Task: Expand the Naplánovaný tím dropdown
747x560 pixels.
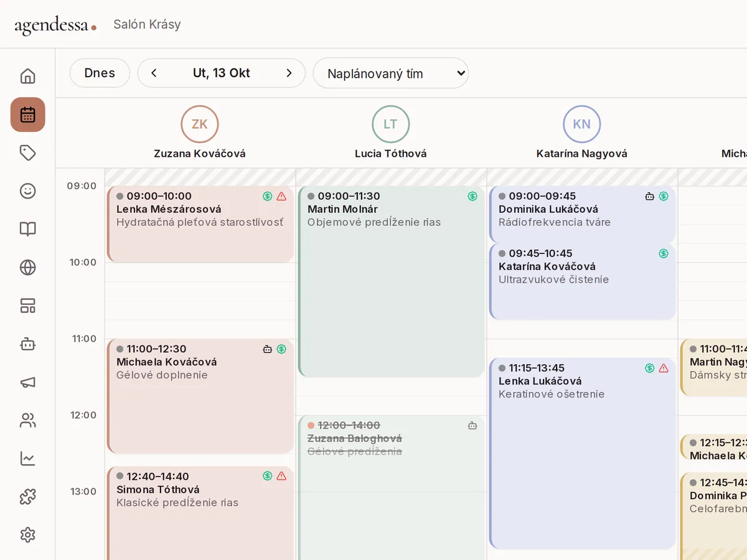Action: [x=391, y=73]
